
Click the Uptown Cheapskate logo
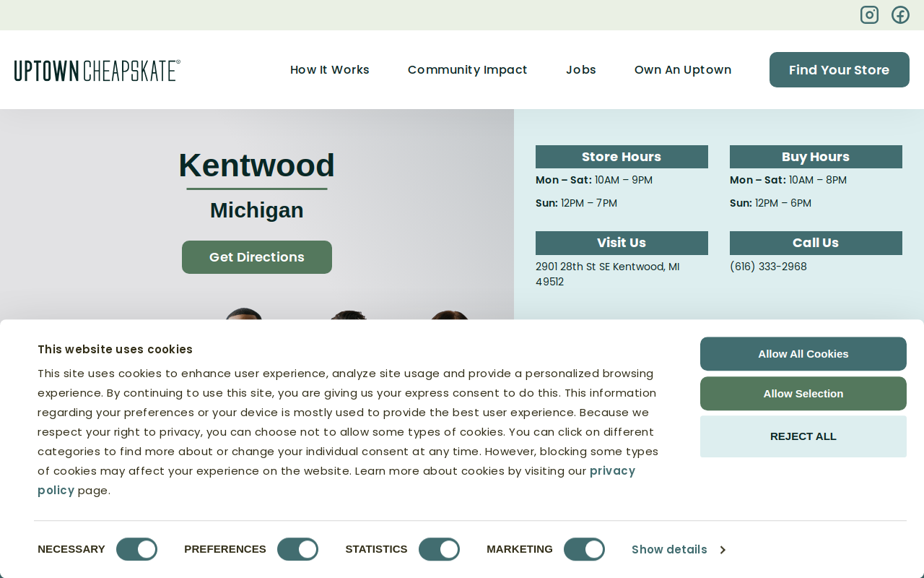pos(97,70)
